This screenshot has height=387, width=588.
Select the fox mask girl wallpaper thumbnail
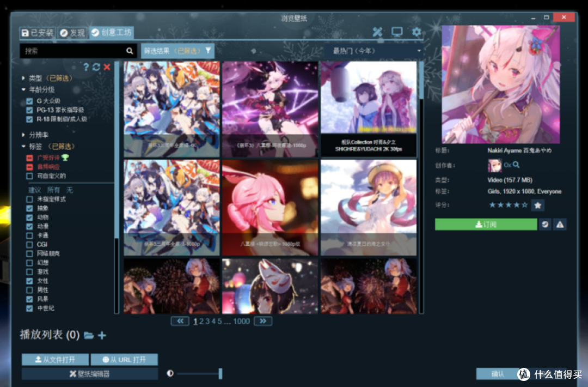[x=270, y=286]
